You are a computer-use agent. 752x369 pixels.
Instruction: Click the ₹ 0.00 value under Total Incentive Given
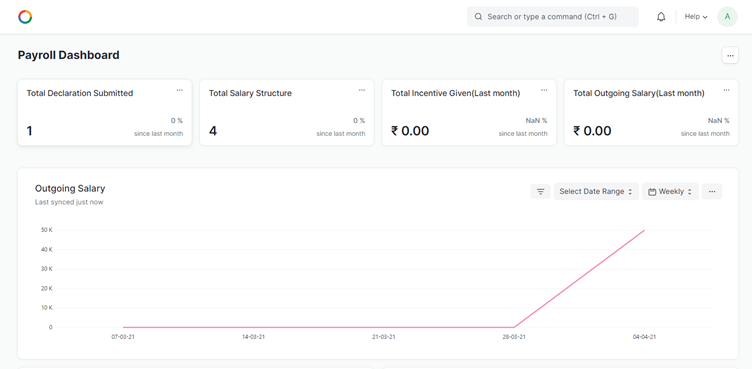[x=410, y=131]
